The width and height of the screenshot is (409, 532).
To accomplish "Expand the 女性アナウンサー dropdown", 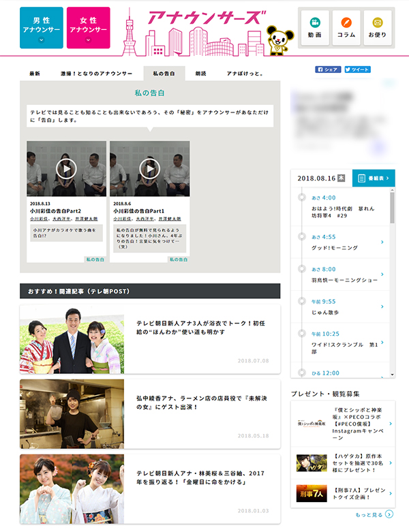I will [x=88, y=28].
